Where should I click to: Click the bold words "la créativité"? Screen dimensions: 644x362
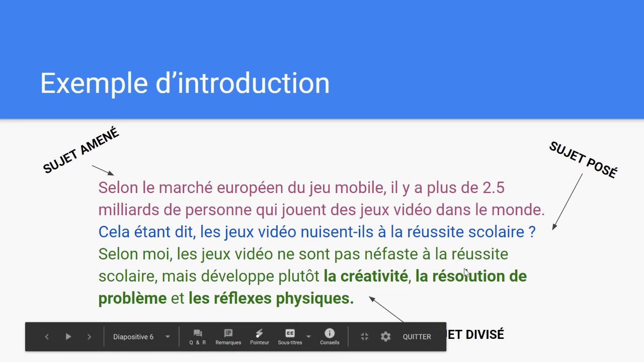(366, 276)
